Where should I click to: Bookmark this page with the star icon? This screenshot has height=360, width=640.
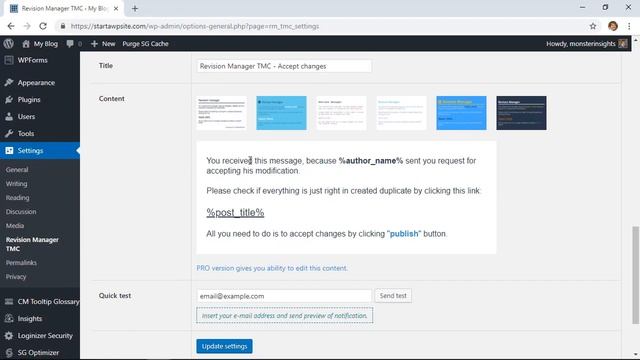(x=593, y=26)
